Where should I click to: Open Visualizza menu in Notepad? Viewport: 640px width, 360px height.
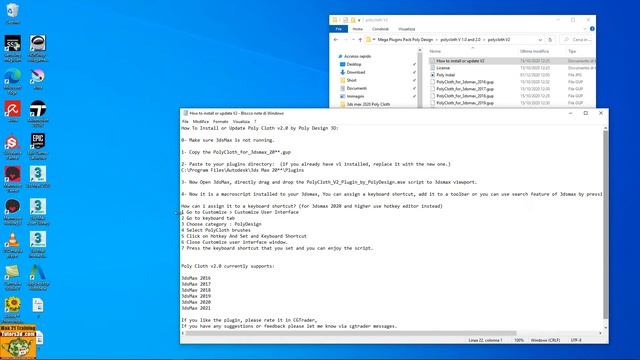pyautogui.click(x=241, y=121)
